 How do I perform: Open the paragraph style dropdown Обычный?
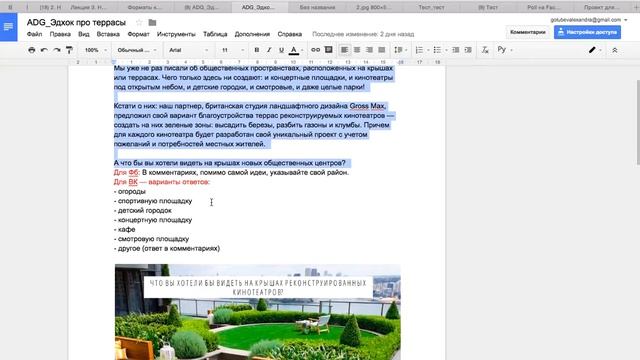click(137, 50)
